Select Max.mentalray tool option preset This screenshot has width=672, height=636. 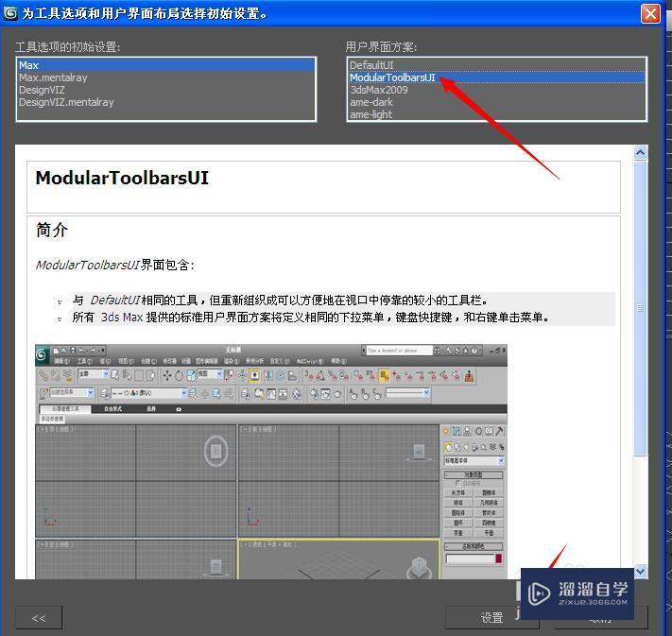pos(165,77)
